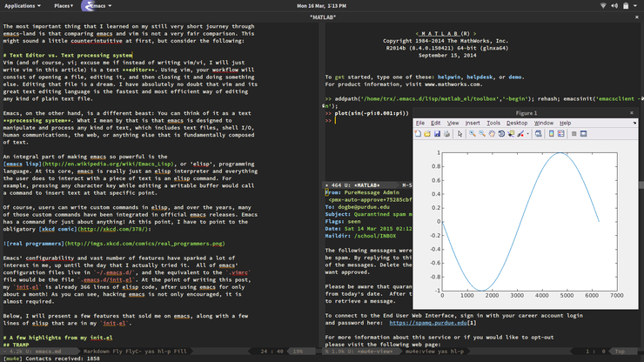
Task: Click the 'Maildir: /school/INBOX' header line
Action: click(360, 237)
